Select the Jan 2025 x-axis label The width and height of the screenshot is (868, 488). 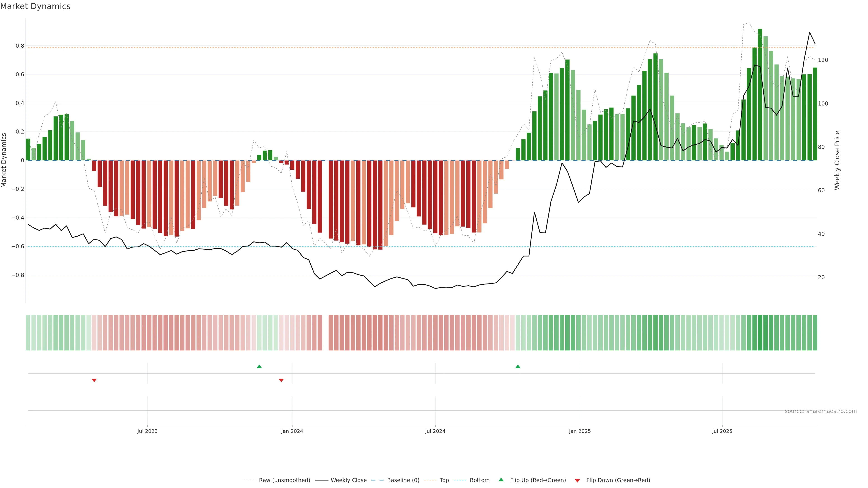tap(580, 431)
